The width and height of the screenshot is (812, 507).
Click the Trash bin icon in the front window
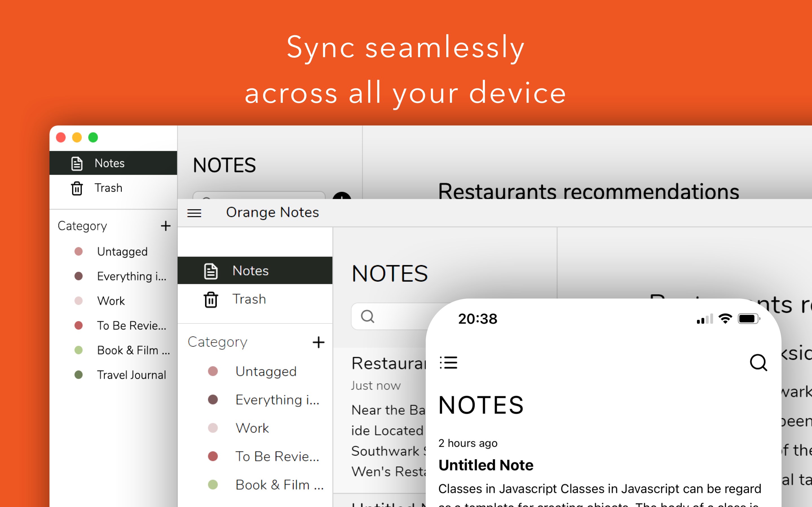(x=211, y=299)
